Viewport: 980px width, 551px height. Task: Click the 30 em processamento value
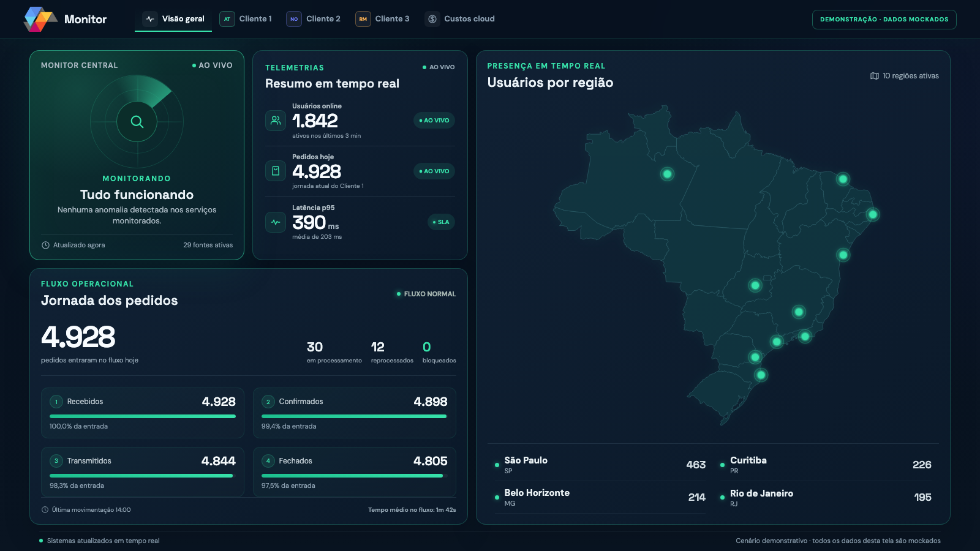click(x=315, y=347)
